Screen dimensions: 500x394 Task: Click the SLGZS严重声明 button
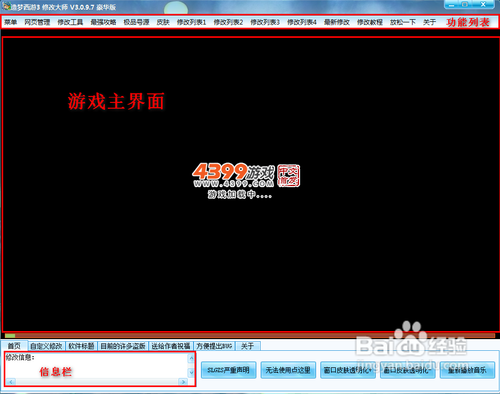tap(228, 370)
